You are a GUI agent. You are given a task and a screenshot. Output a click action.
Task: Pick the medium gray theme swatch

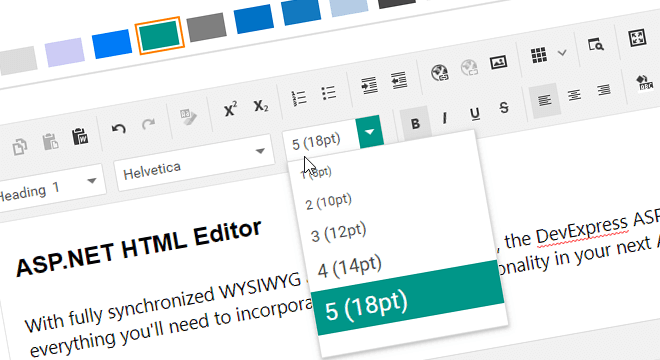pyautogui.click(x=206, y=27)
